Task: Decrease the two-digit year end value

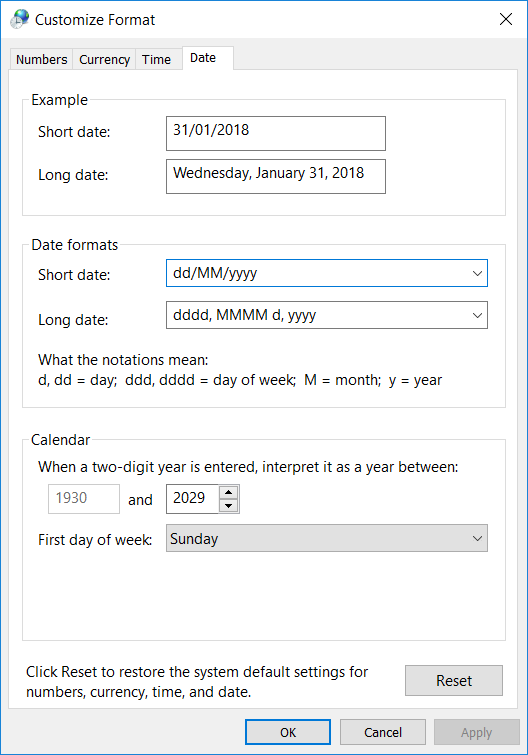Action: pyautogui.click(x=229, y=506)
